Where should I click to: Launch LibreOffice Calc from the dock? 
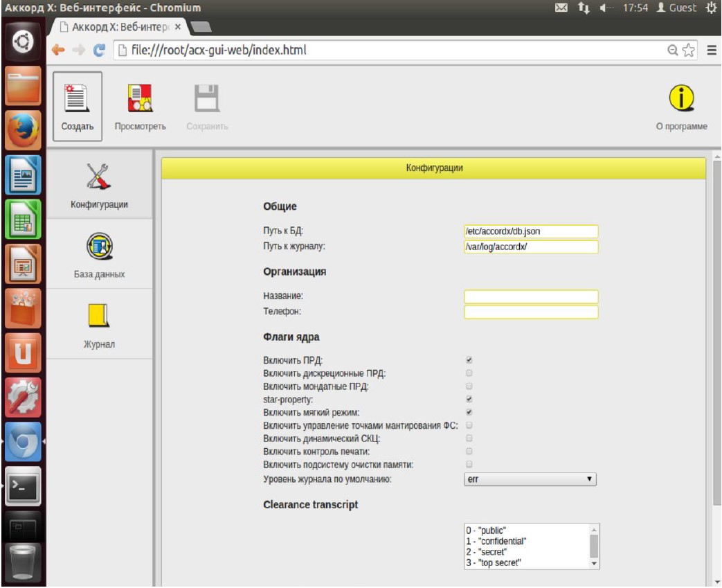23,220
